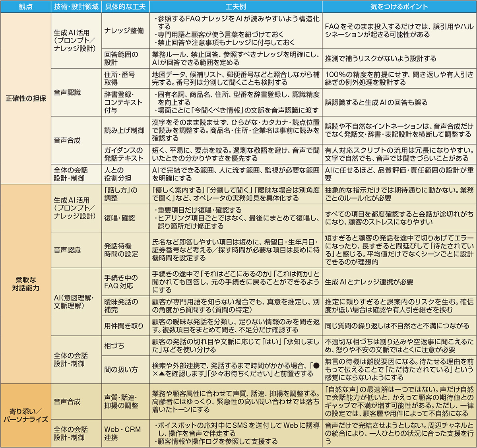Click the AI(意図理解・文脈理解) cell
This screenshot has height=448, width=477.
click(x=76, y=302)
